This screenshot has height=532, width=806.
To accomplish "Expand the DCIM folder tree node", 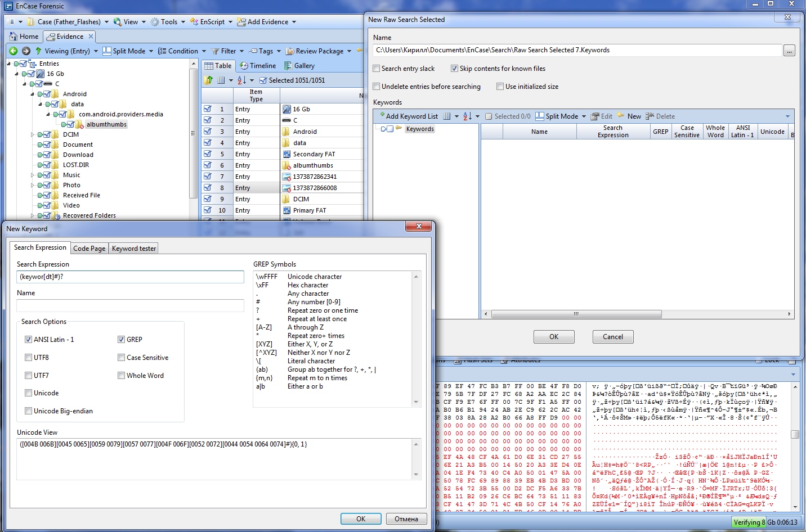I will pos(33,134).
